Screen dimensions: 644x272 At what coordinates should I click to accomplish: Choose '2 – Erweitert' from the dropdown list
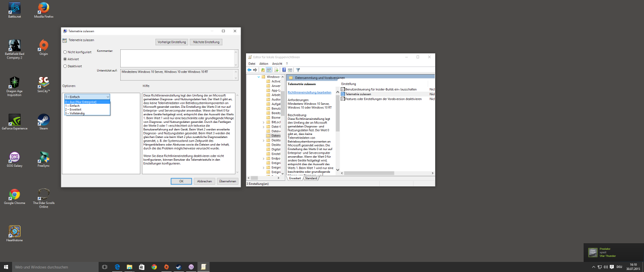click(x=87, y=109)
